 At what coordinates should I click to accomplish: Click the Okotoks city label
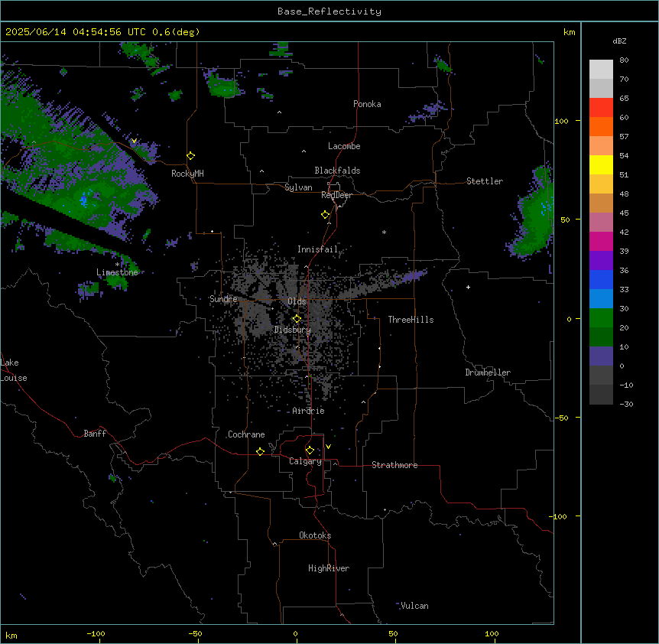click(x=315, y=535)
